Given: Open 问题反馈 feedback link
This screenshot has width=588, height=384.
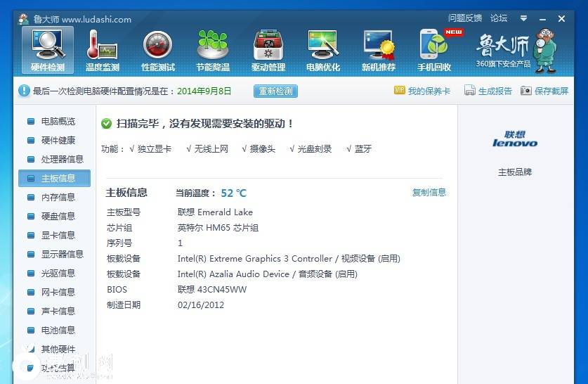Looking at the screenshot, I should point(465,18).
